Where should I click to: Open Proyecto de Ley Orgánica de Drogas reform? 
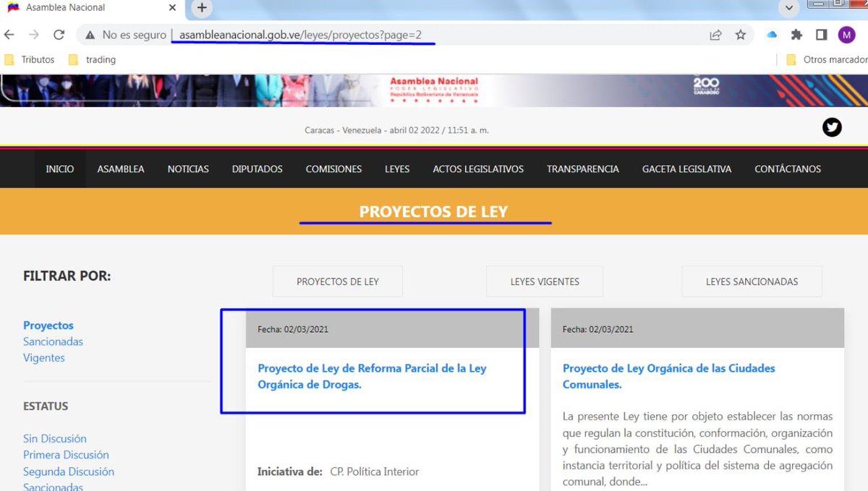(372, 376)
